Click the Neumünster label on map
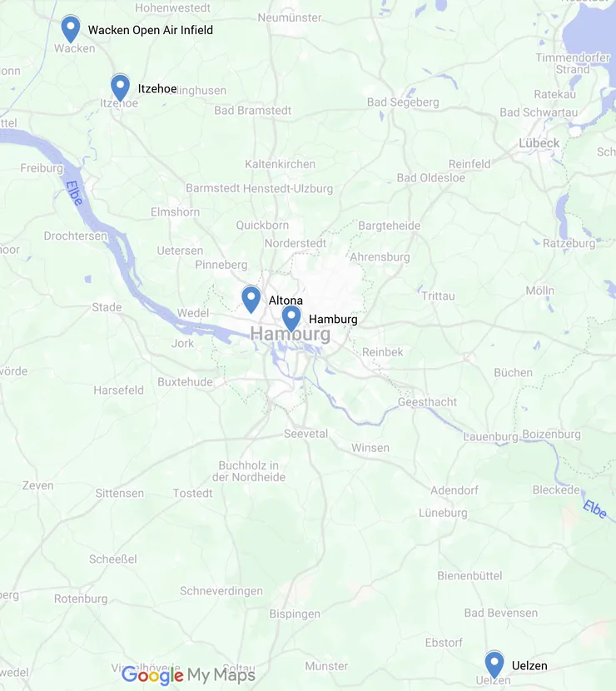Screen dimensions: 616x691 point(290,17)
